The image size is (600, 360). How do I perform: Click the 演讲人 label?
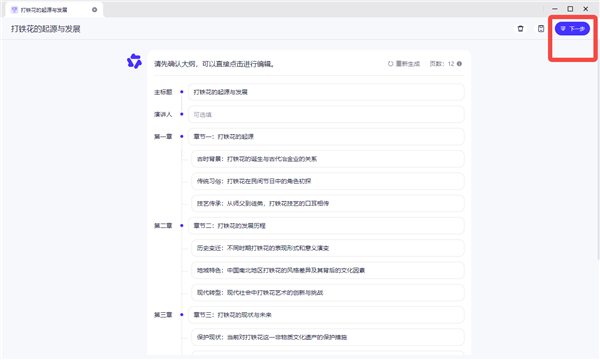163,114
